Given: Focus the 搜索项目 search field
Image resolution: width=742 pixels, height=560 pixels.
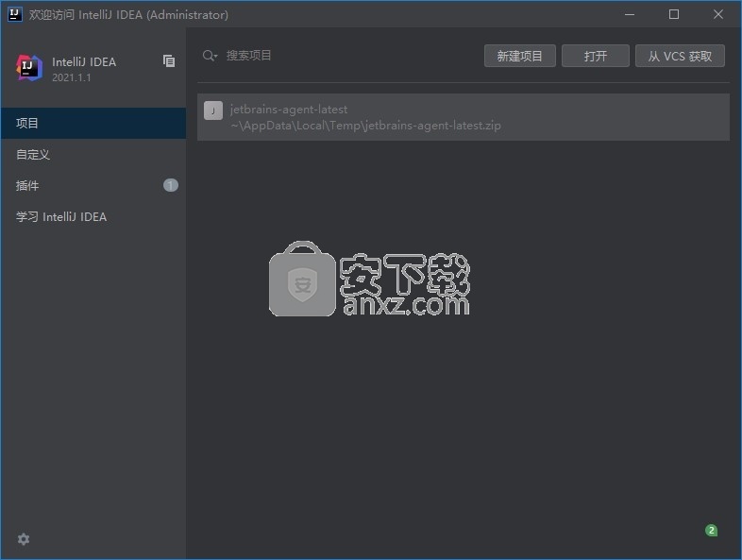Looking at the screenshot, I should pos(341,56).
